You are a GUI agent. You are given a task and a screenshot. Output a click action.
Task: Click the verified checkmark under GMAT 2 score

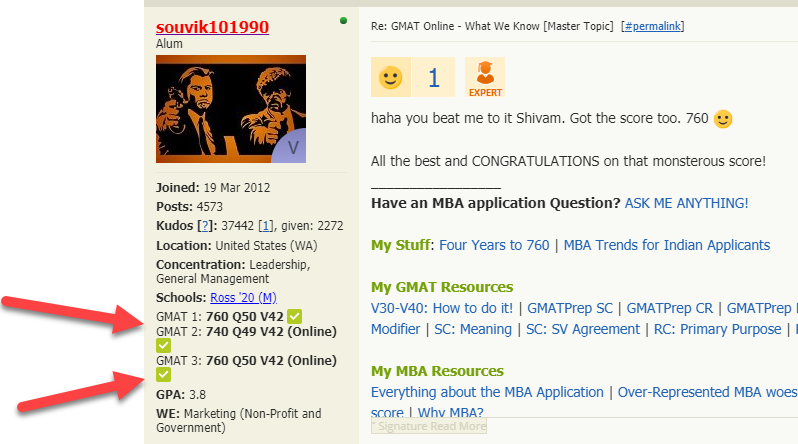164,345
